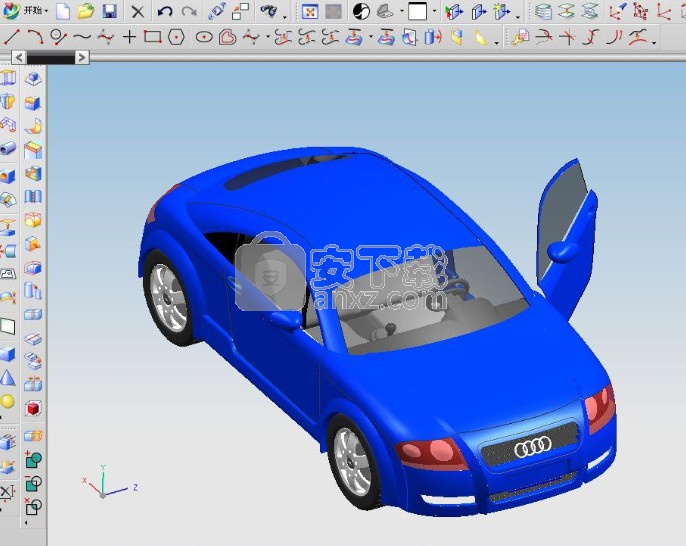Select the Arc sketch tool
The width and height of the screenshot is (686, 546).
[x=35, y=38]
